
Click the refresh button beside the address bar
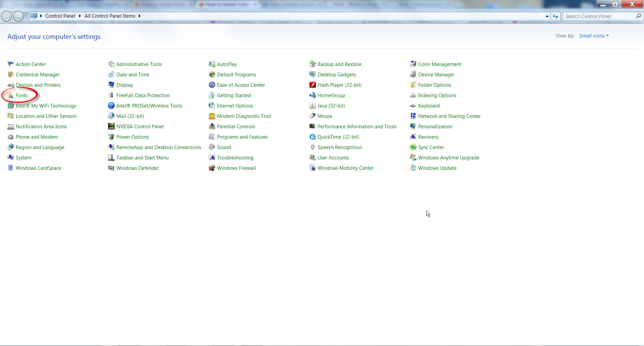(x=555, y=16)
